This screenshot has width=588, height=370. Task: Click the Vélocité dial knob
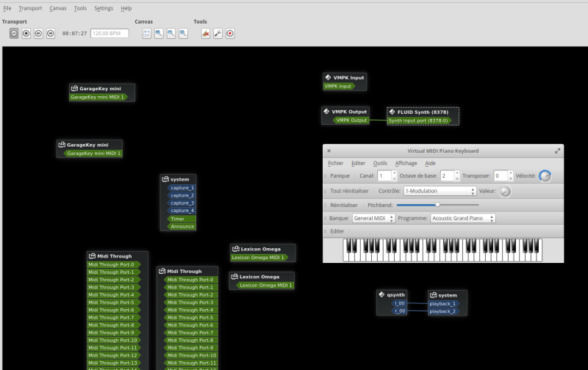point(545,175)
